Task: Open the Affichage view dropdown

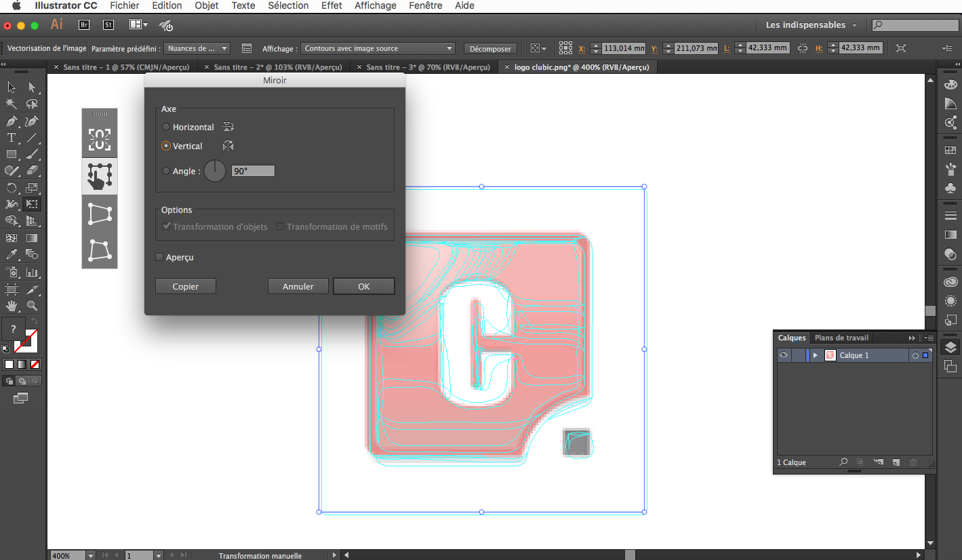Action: [378, 48]
